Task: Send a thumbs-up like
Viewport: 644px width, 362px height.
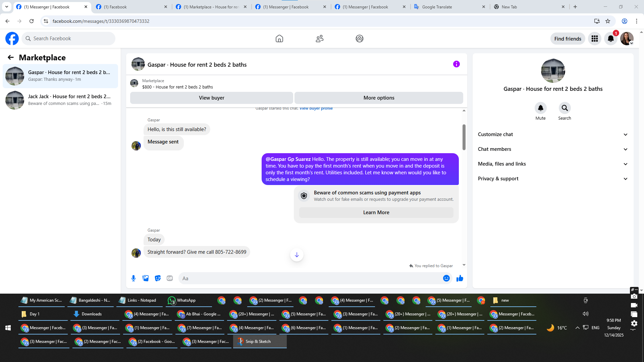Action: [460, 278]
